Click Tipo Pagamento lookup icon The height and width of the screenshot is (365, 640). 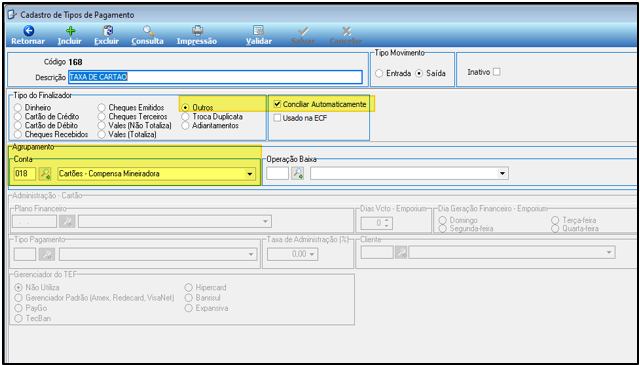coord(47,254)
